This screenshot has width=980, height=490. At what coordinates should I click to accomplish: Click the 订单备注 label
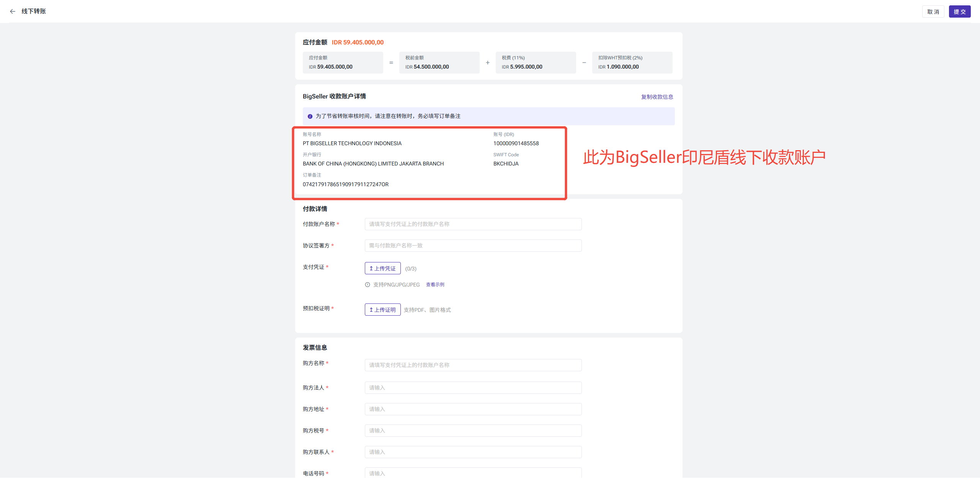point(312,175)
